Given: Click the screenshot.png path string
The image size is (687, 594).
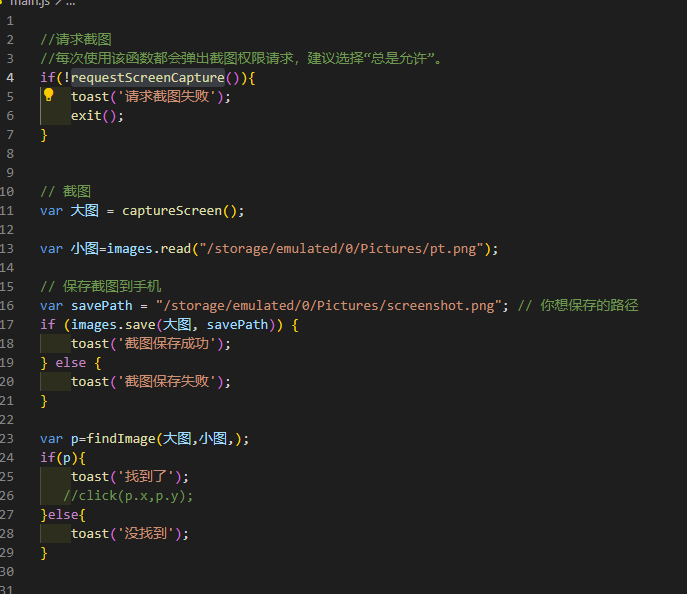Looking at the screenshot, I should (329, 306).
